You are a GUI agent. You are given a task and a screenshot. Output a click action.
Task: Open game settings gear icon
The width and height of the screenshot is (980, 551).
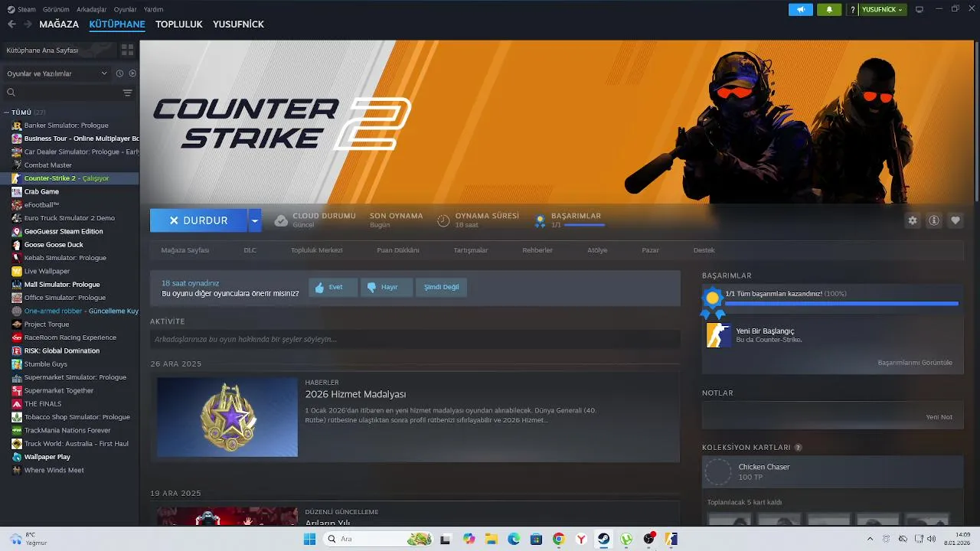coord(913,220)
